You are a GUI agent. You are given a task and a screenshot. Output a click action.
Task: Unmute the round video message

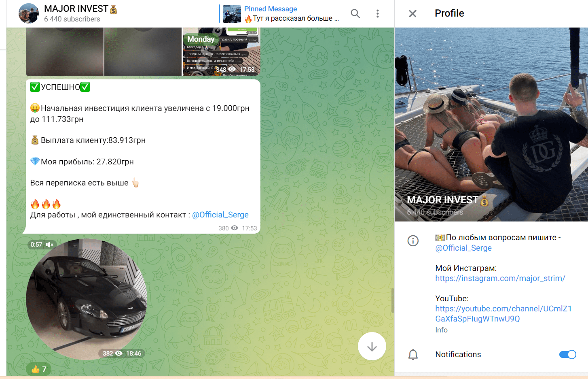[x=49, y=245]
